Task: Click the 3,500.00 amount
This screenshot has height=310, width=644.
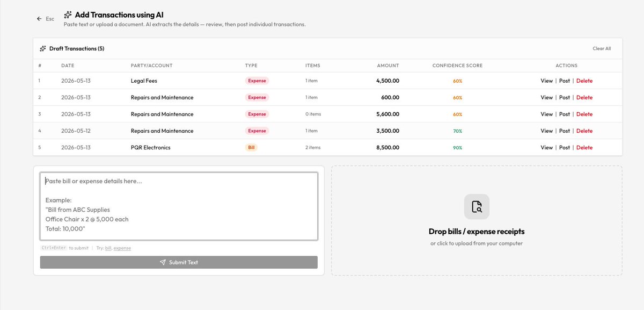Action: pyautogui.click(x=387, y=131)
